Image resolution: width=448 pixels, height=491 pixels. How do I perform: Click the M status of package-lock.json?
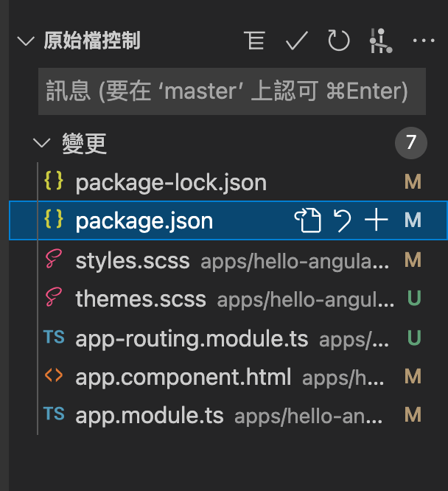pos(413,182)
